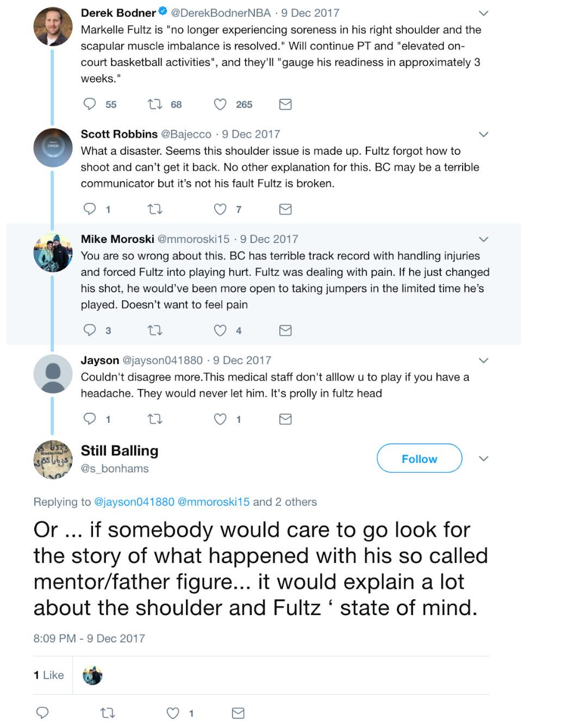
Task: Like Derek Bodner's tweet with 265 likes
Action: 220,104
